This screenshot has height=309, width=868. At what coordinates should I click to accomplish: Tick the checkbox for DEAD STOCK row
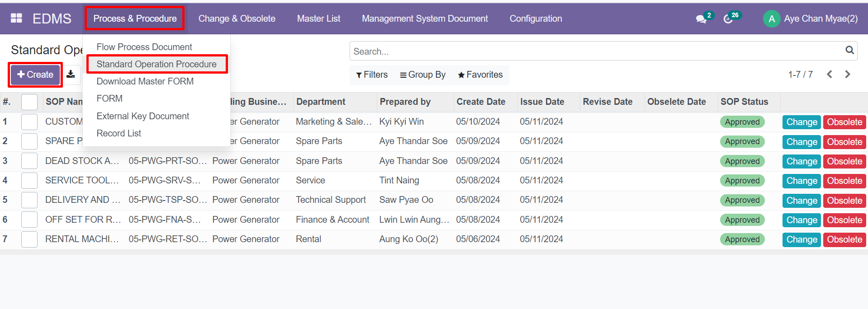(29, 161)
